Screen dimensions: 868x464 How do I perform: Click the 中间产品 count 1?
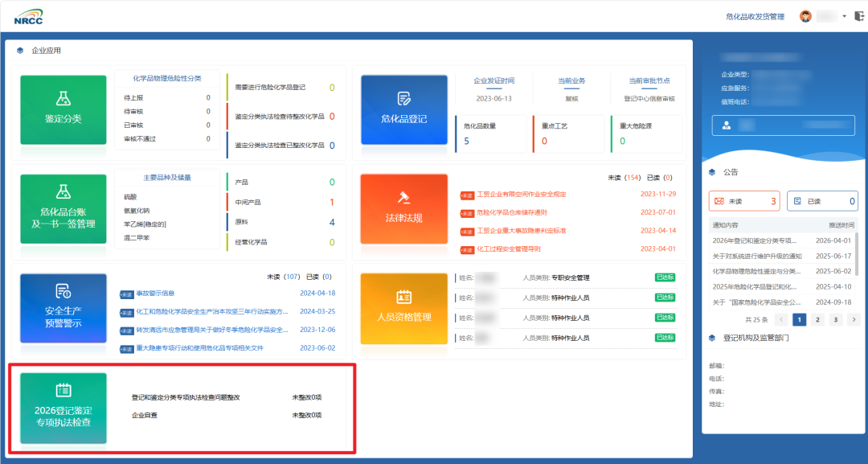point(332,203)
